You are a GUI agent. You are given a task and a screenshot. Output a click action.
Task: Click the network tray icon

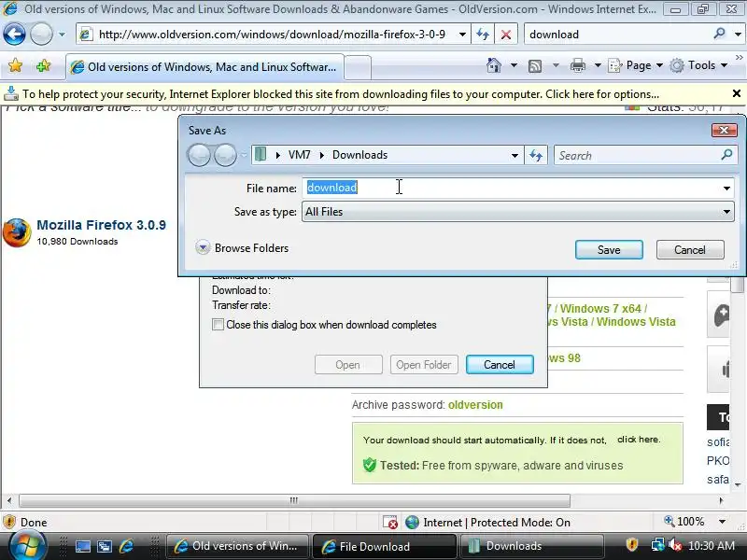coord(658,545)
